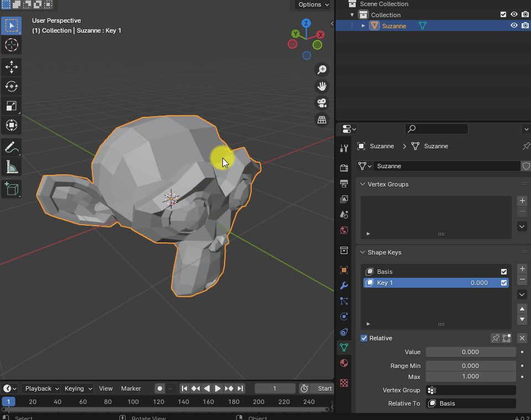Select the Move tool
The width and height of the screenshot is (531, 420).
(11, 67)
